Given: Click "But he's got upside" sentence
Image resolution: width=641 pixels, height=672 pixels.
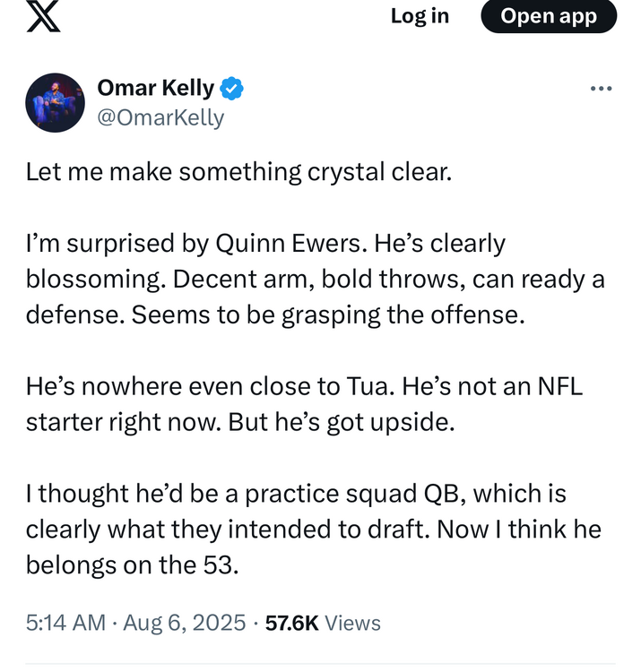Looking at the screenshot, I should click(342, 422).
